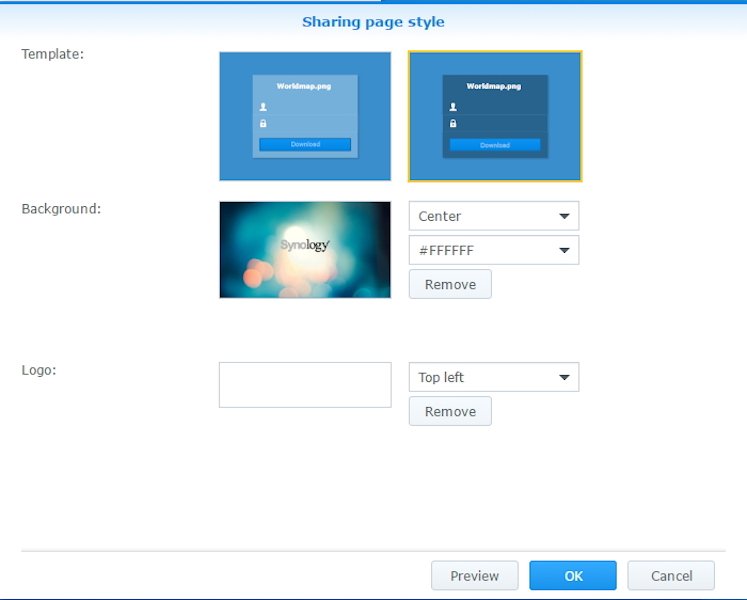Click the Preview button
The width and height of the screenshot is (747, 600).
click(x=474, y=575)
